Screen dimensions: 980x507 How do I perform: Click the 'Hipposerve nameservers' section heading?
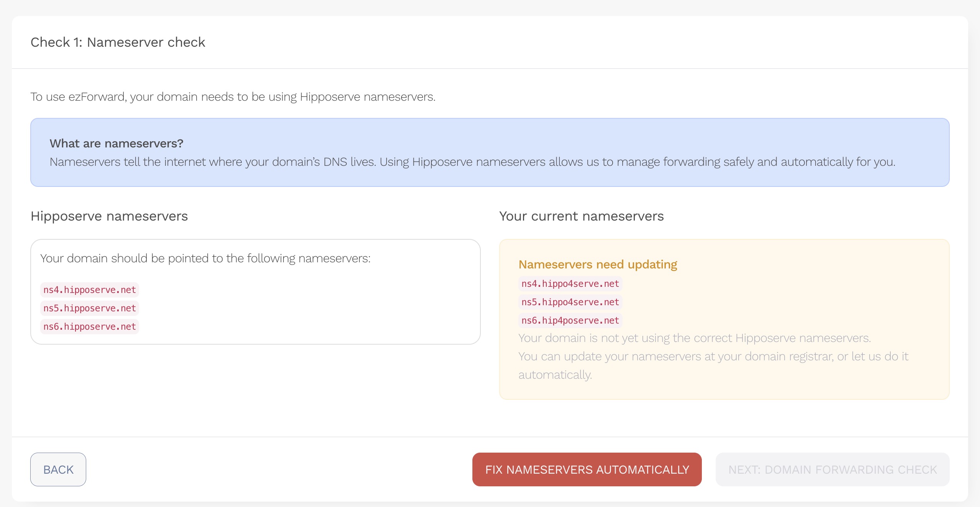click(109, 216)
